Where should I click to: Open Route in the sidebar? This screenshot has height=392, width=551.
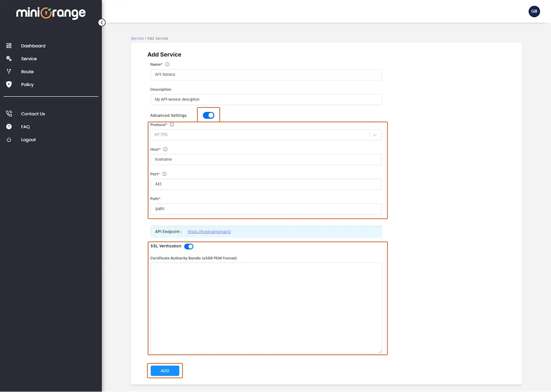27,72
